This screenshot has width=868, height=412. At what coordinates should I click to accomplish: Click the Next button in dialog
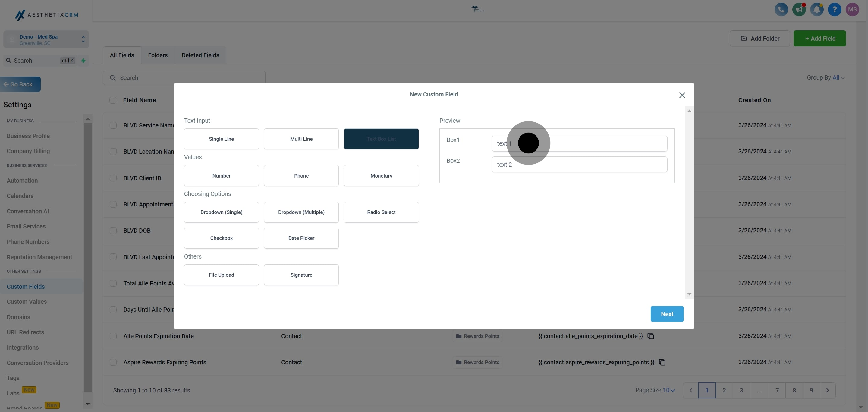pos(667,314)
